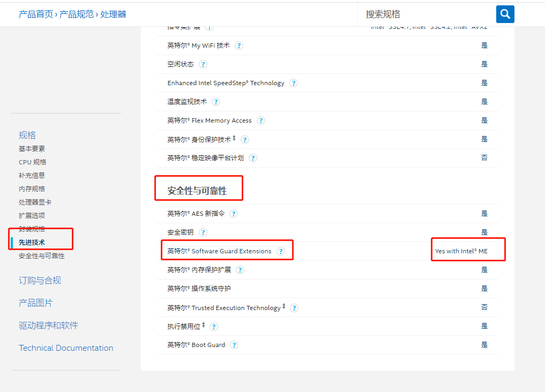This screenshot has width=545, height=392.
Task: Click the blue search magnifier button
Action: coord(505,14)
